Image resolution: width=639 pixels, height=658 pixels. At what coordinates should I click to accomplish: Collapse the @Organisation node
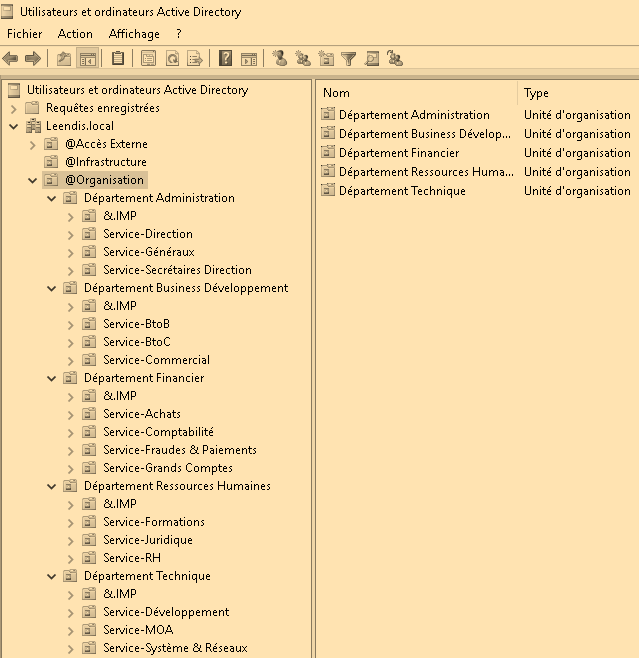point(33,180)
